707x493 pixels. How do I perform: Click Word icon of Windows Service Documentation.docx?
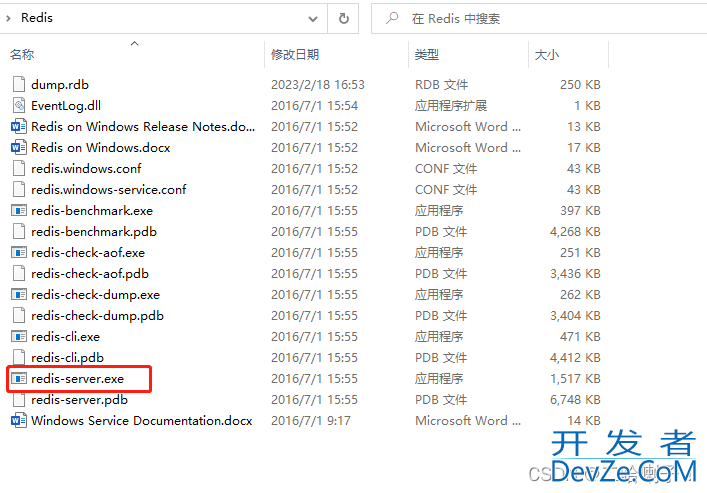click(18, 420)
